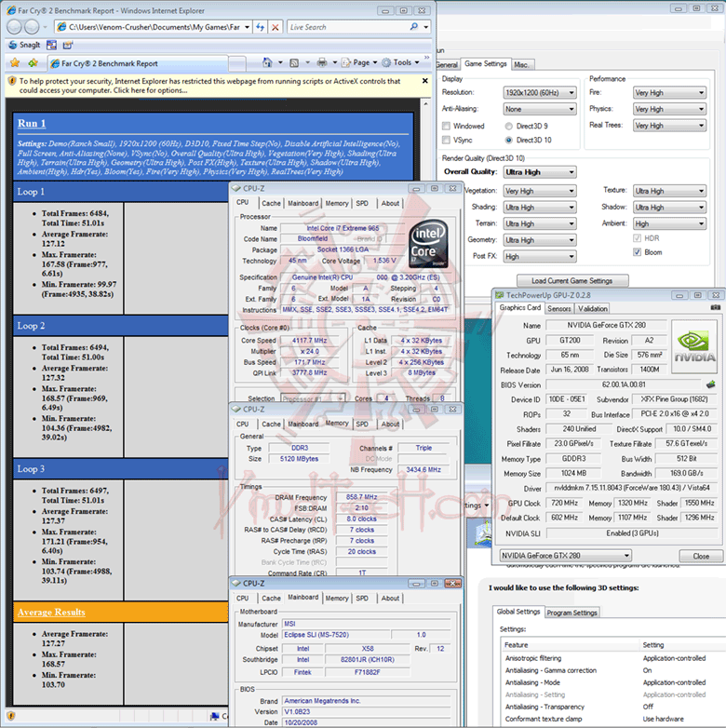Click the Close button in GPU-Z

pyautogui.click(x=701, y=556)
